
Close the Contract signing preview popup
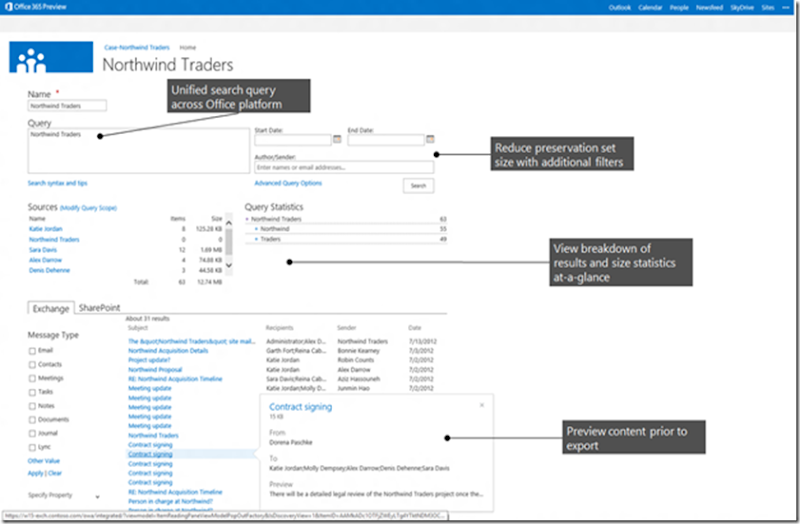(482, 405)
